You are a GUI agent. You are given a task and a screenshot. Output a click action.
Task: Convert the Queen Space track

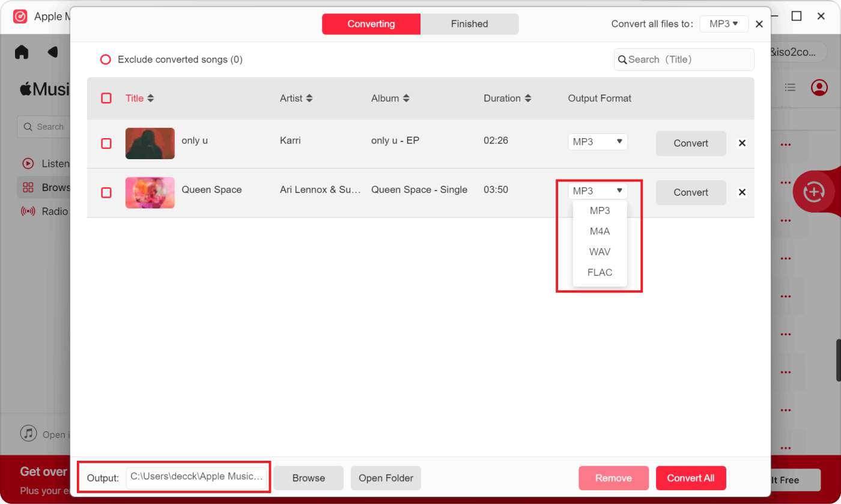pyautogui.click(x=691, y=193)
